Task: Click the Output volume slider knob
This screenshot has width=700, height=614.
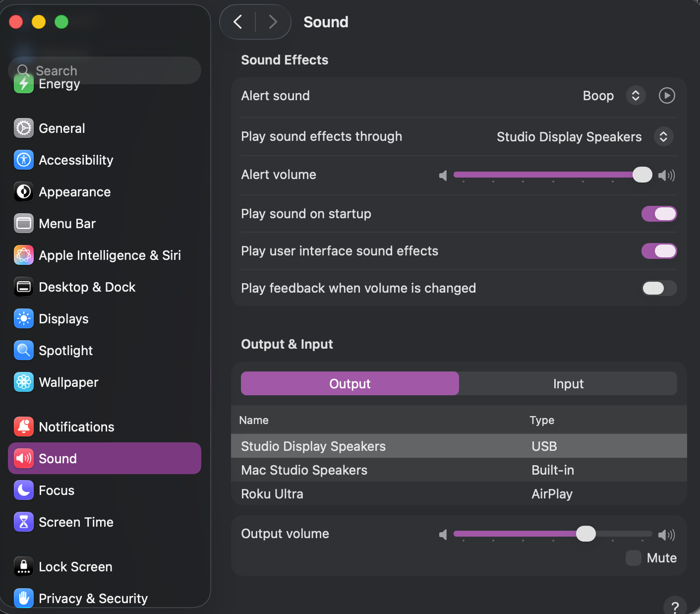Action: click(586, 534)
